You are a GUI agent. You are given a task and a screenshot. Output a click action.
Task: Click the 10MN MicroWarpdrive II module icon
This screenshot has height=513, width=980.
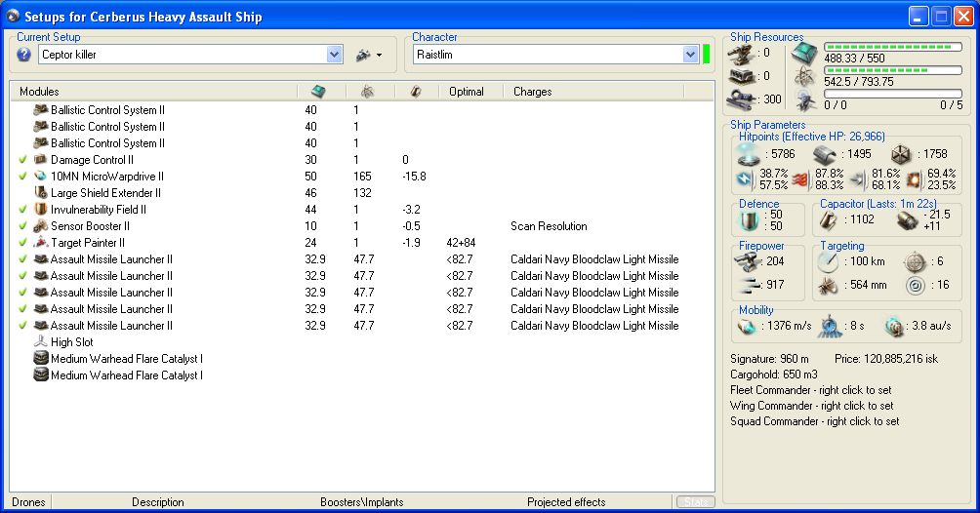pyautogui.click(x=41, y=177)
